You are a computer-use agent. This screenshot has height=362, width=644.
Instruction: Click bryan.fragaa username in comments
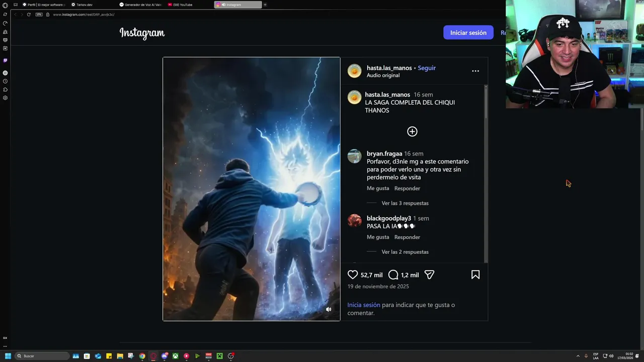[x=384, y=154]
